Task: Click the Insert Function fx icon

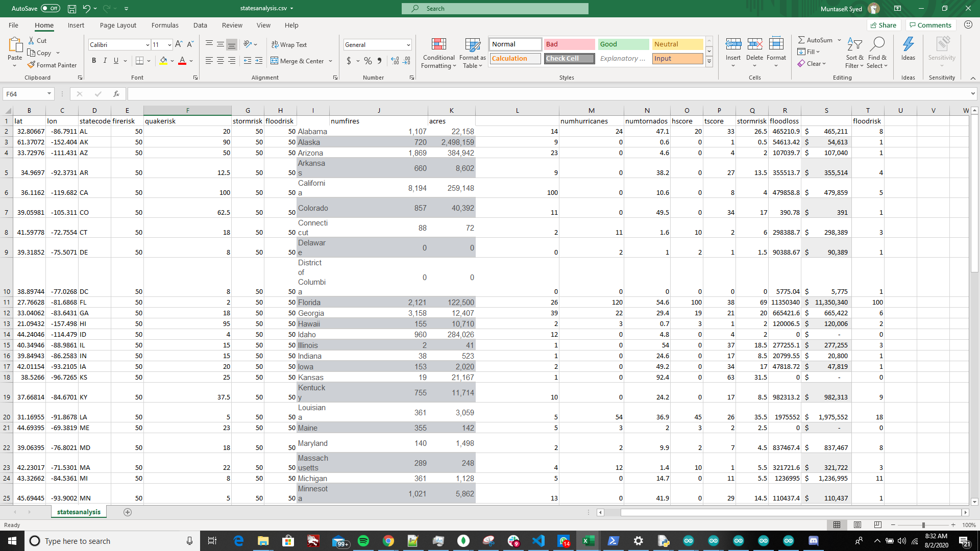Action: tap(116, 94)
